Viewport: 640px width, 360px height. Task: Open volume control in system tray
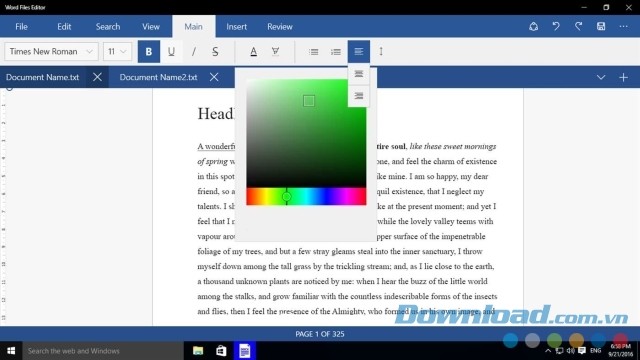570,351
